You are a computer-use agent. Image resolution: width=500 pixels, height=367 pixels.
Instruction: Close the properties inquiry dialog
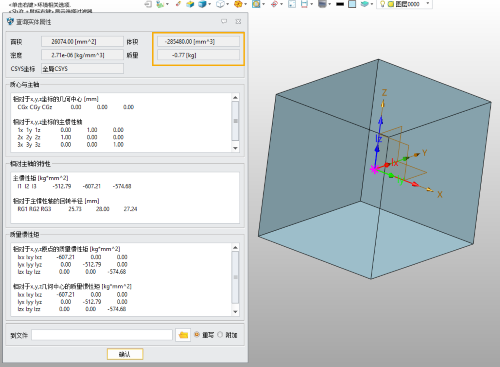click(238, 21)
